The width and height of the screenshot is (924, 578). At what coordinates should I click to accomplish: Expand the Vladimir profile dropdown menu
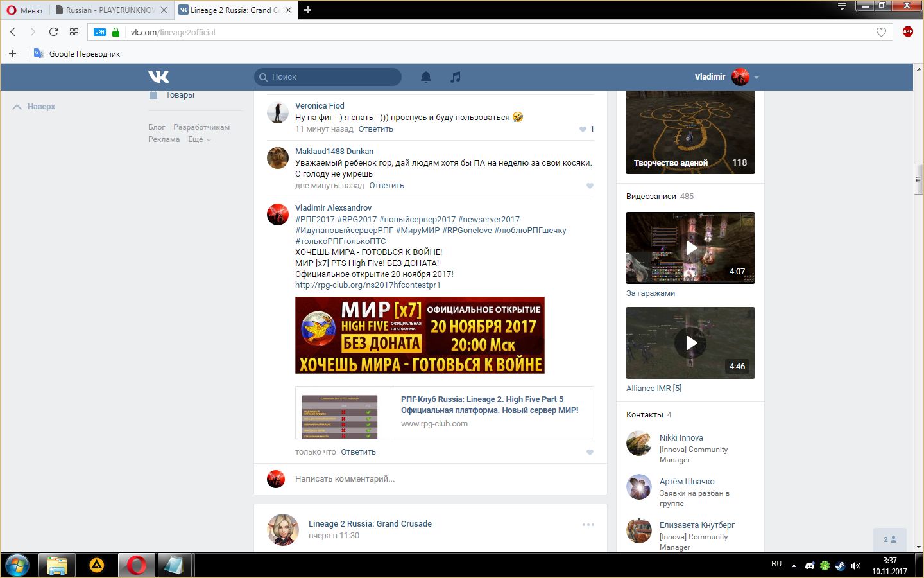pos(757,77)
